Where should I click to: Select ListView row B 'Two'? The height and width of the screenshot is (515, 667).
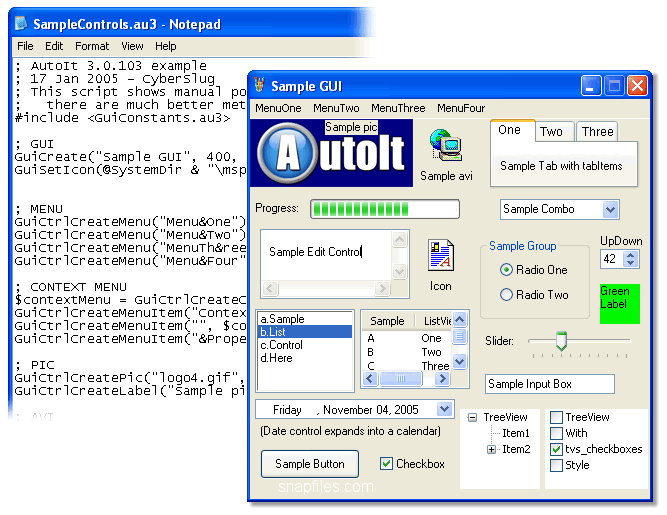[407, 352]
